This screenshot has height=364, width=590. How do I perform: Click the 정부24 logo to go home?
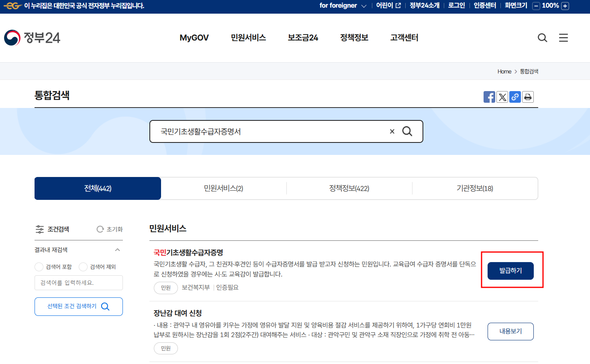[x=32, y=38]
